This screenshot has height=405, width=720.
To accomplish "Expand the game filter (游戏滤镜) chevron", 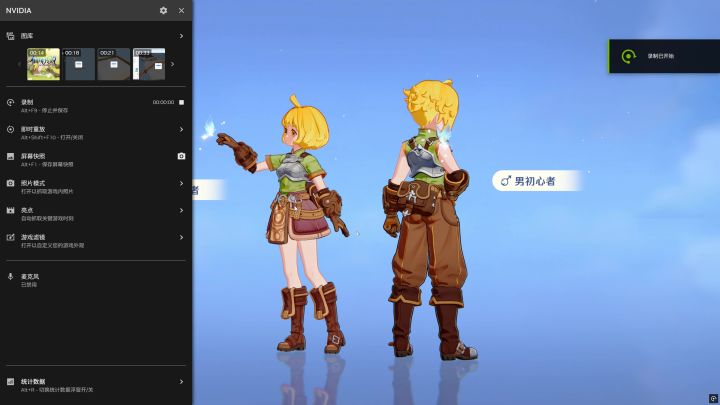I will point(181,237).
